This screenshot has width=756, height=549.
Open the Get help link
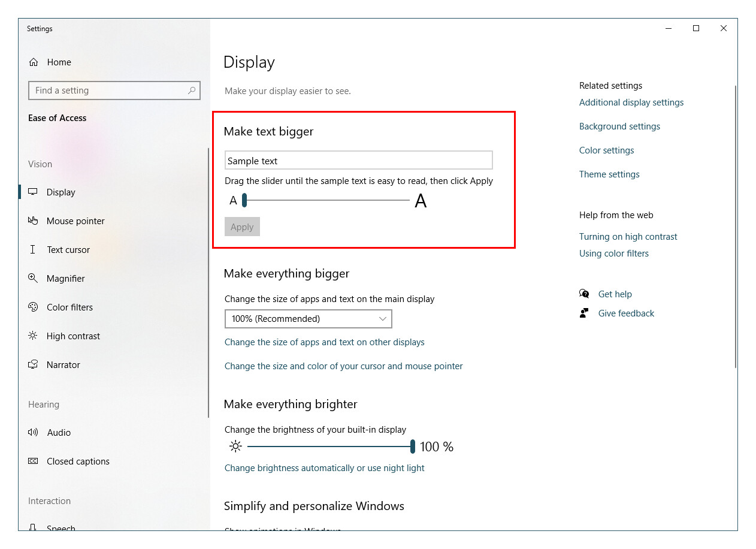pos(615,294)
